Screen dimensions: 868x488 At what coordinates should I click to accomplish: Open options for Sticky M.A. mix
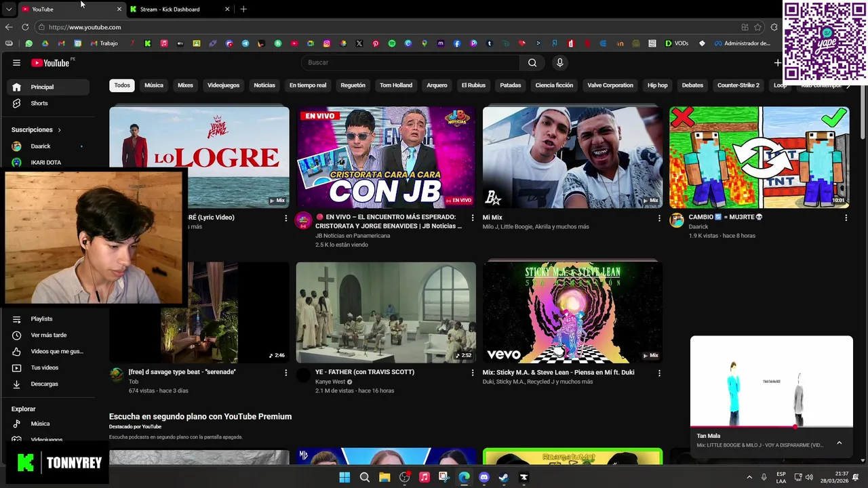coord(659,373)
